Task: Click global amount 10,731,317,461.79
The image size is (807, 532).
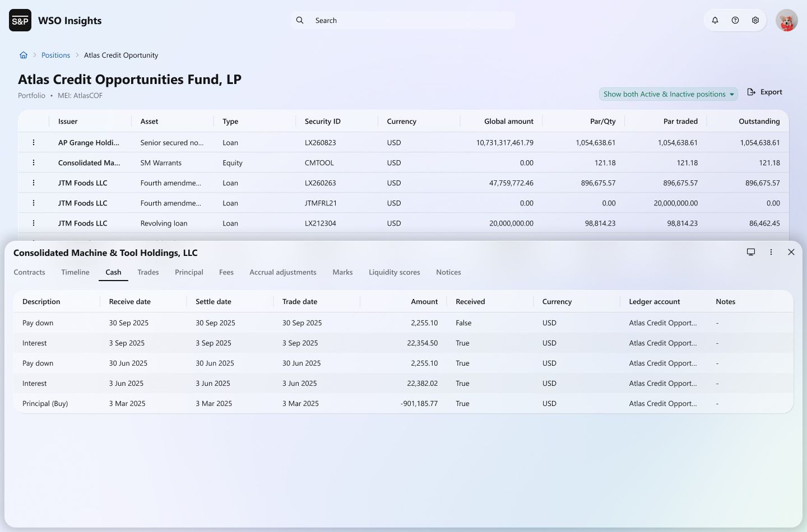Action: [505, 143]
